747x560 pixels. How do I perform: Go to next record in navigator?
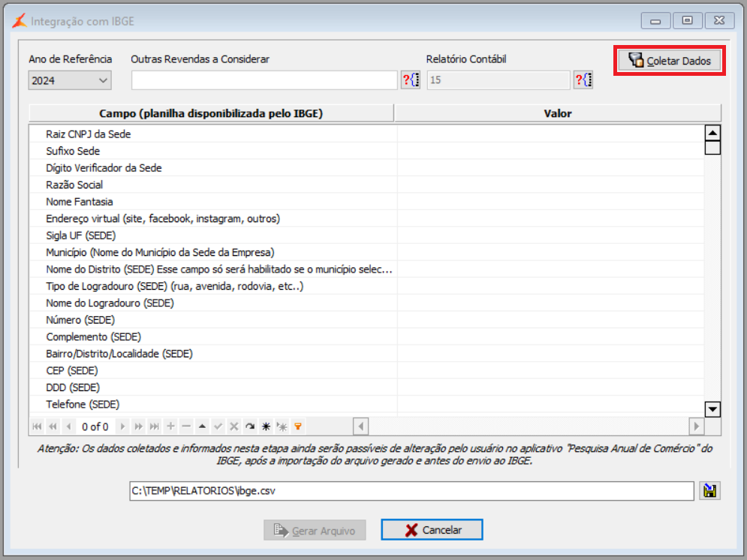point(122,426)
